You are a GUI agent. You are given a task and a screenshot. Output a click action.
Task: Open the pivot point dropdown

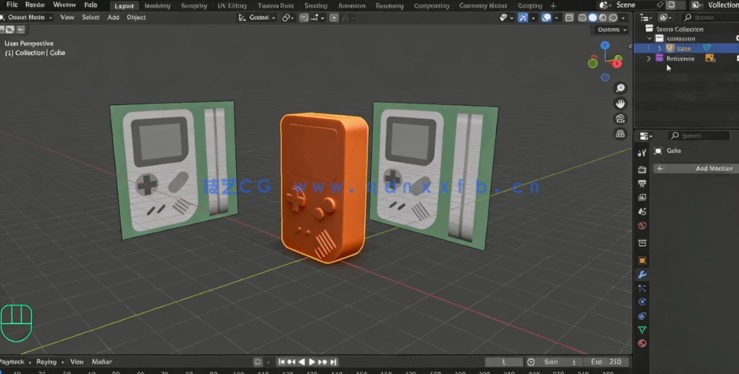point(286,17)
